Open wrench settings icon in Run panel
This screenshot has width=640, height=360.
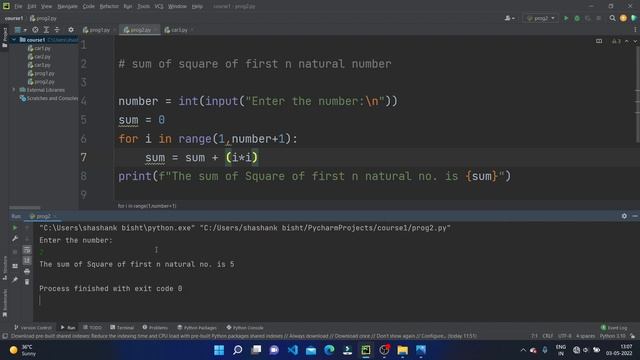pyautogui.click(x=15, y=238)
